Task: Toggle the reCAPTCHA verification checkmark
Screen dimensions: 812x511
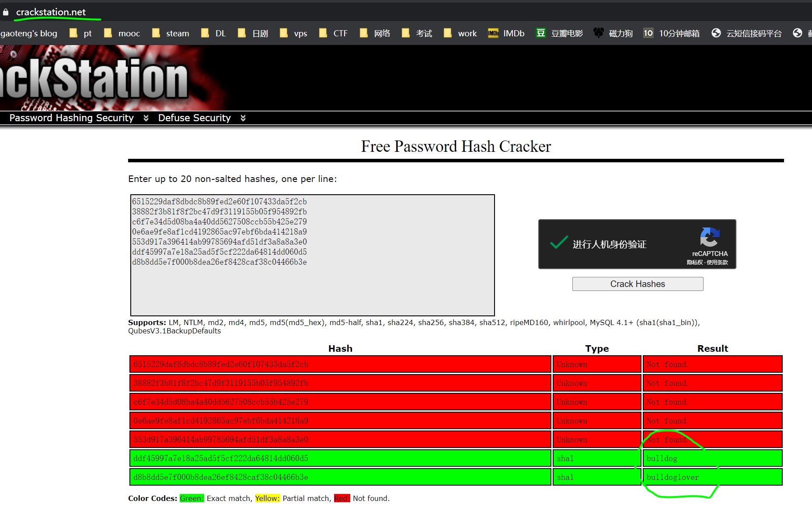Action: point(558,243)
